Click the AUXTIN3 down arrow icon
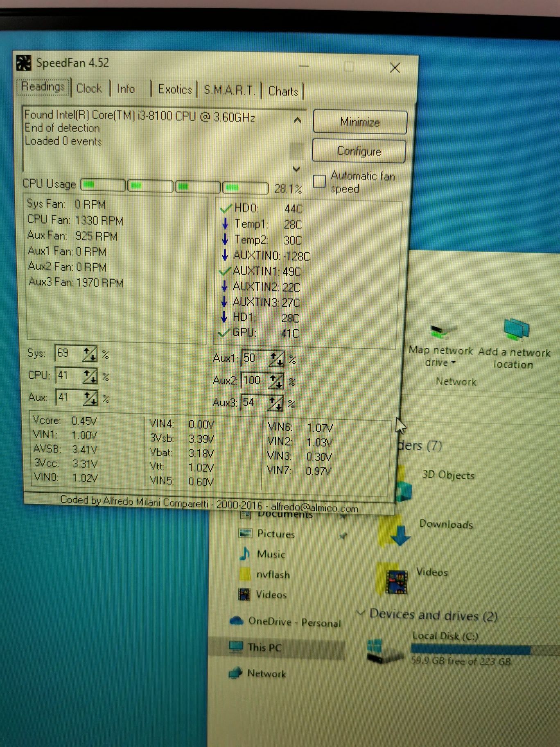This screenshot has height=747, width=560. point(224,302)
